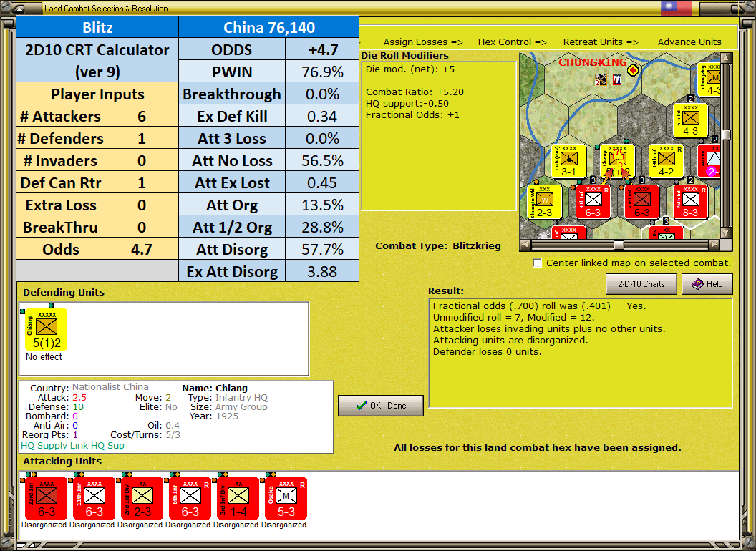Click 'Die mod. (net): +5' text
This screenshot has width=756, height=551.
[409, 69]
